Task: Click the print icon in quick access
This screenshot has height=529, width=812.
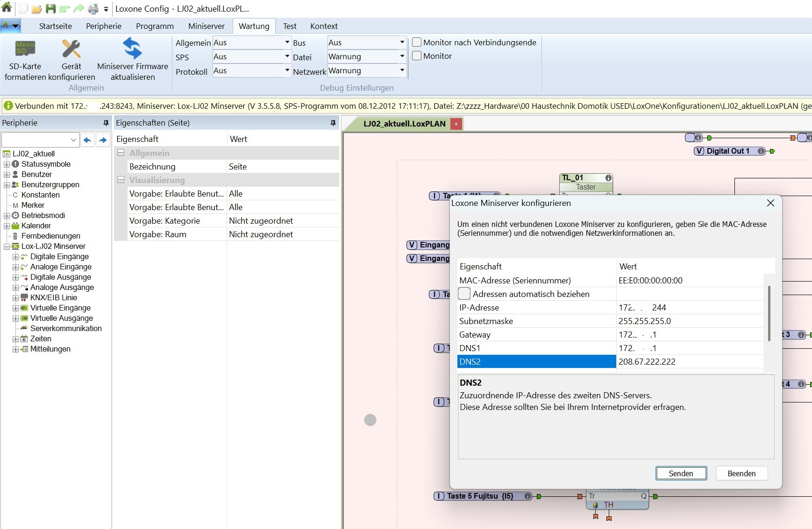Action: (x=93, y=8)
